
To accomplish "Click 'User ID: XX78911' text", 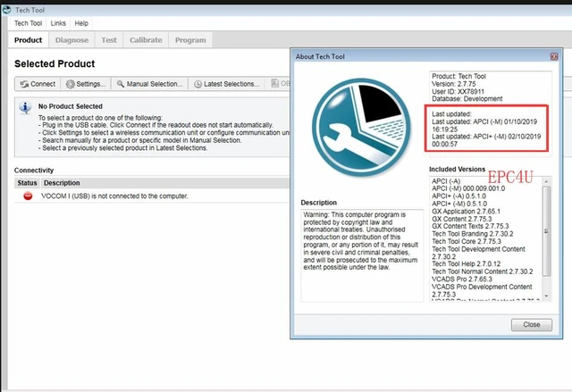I will tap(458, 91).
